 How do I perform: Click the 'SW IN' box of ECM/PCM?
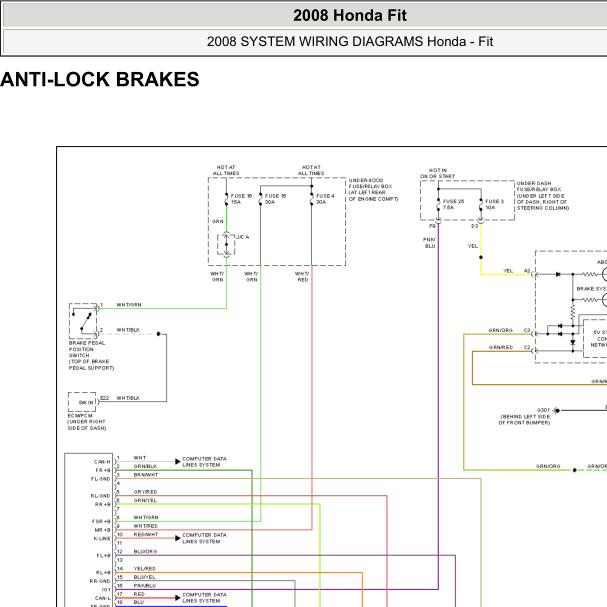(x=82, y=402)
